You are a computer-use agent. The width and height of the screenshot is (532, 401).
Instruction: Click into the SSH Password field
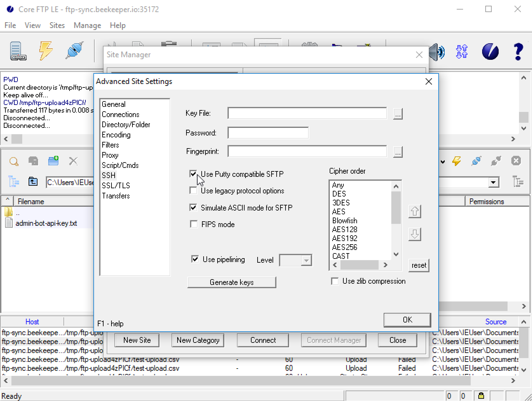[x=268, y=133]
